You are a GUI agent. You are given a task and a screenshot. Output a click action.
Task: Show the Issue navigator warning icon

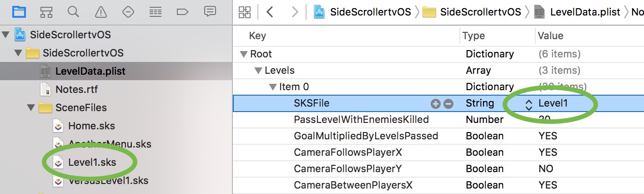click(101, 12)
